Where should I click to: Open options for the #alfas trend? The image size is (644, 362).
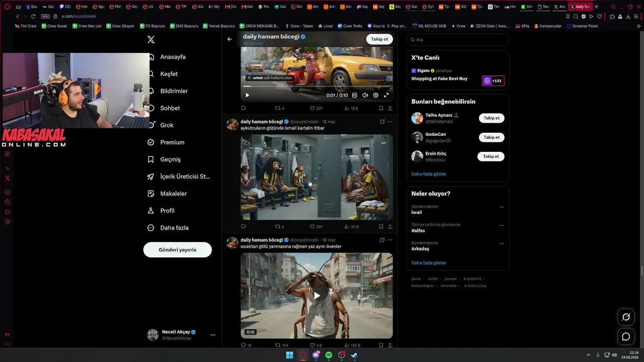[x=502, y=225]
